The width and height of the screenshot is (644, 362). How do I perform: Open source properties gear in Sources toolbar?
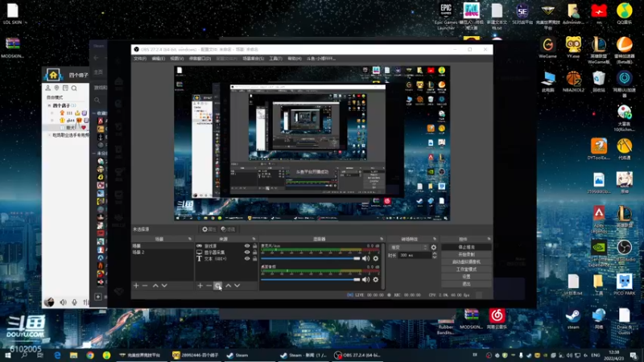pyautogui.click(x=217, y=286)
